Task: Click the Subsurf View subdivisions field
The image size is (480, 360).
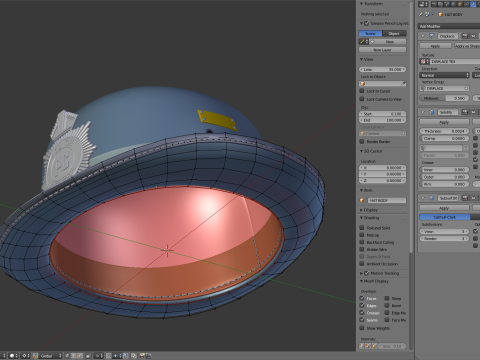Action: click(444, 231)
